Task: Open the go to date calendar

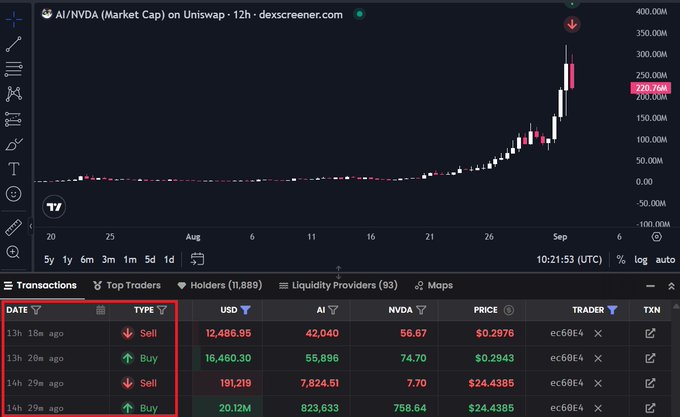Action: [x=197, y=259]
